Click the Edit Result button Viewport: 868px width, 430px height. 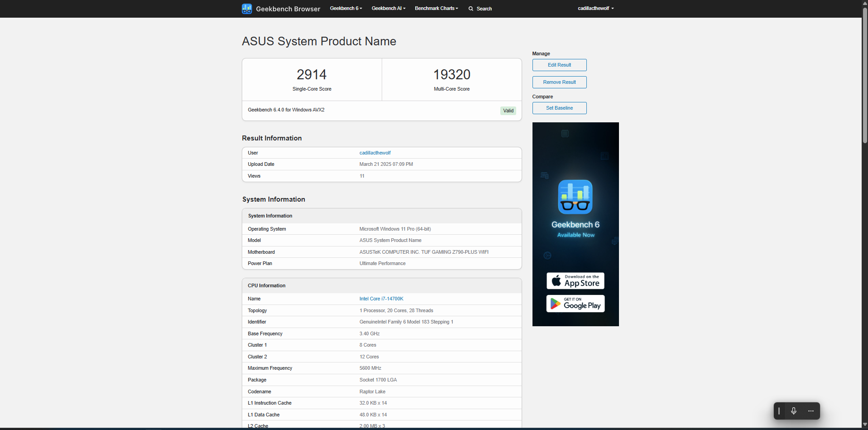(560, 65)
